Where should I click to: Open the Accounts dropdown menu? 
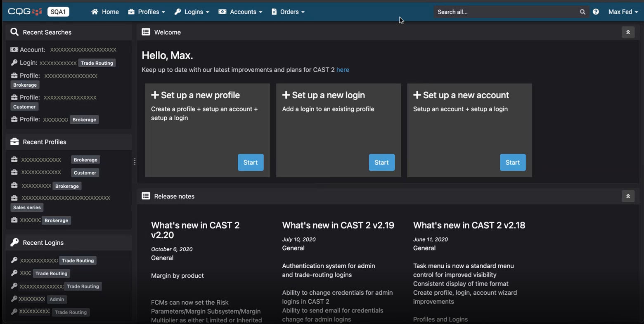point(240,12)
